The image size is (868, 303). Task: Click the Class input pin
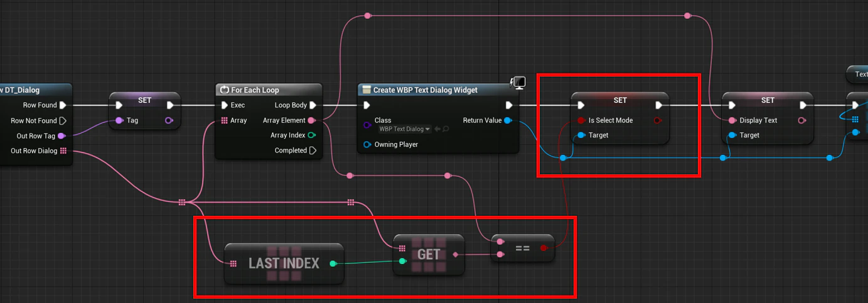pyautogui.click(x=367, y=125)
